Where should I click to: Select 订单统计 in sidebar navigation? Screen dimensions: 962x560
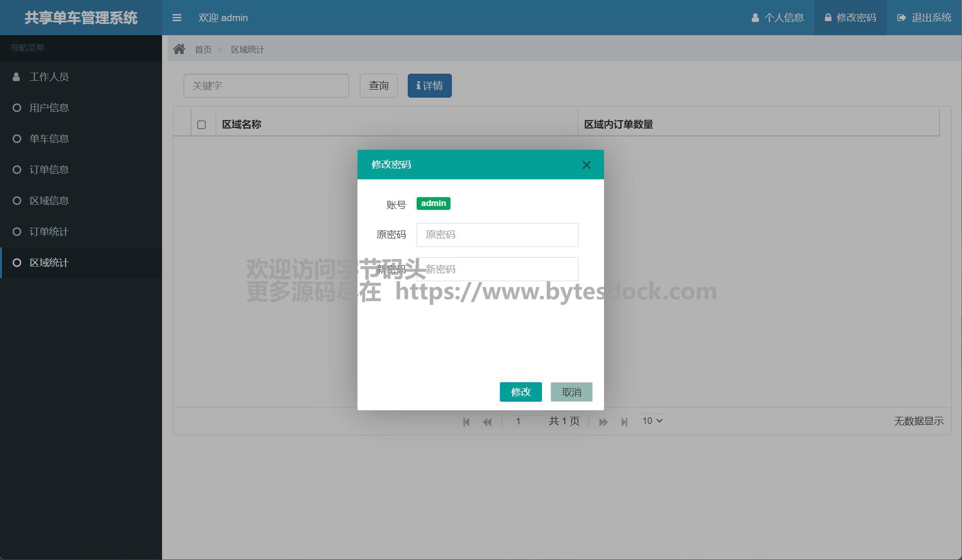pyautogui.click(x=49, y=232)
